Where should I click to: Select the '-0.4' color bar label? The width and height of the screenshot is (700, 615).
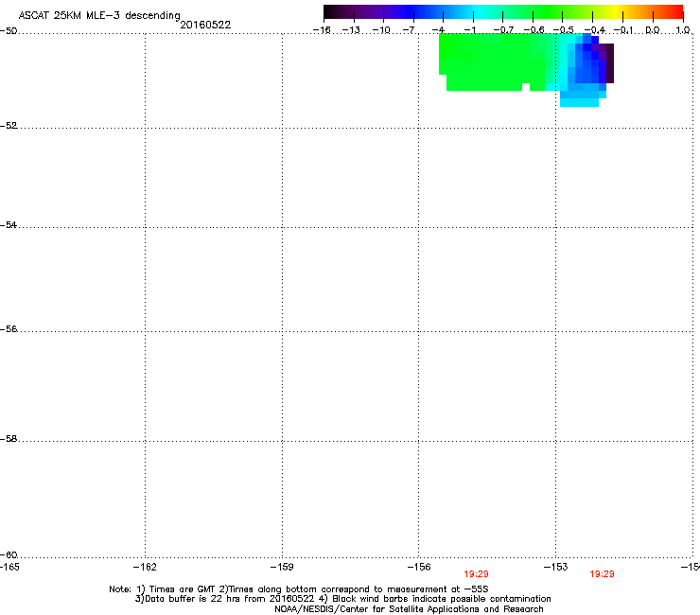[x=595, y=30]
